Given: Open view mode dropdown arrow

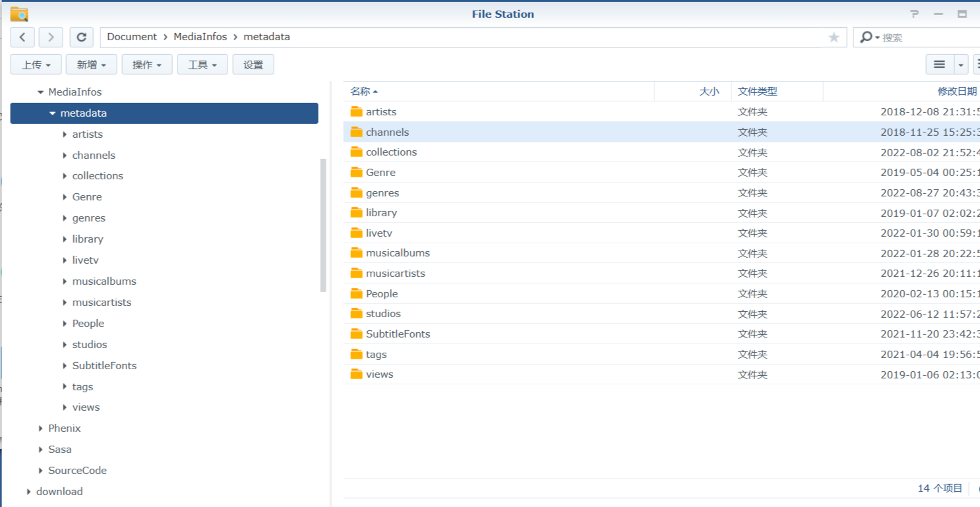Looking at the screenshot, I should 961,65.
